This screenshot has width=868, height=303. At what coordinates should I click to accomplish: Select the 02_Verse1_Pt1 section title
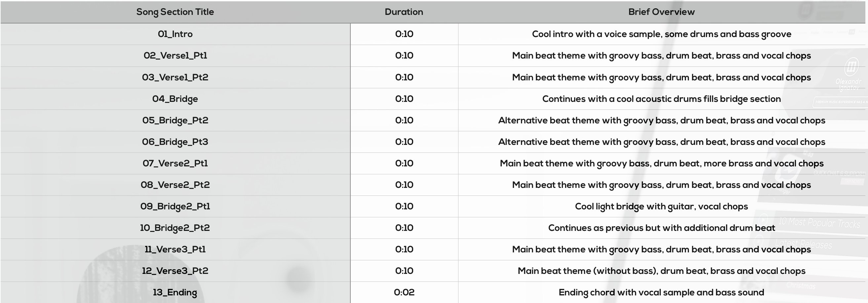pyautogui.click(x=175, y=56)
